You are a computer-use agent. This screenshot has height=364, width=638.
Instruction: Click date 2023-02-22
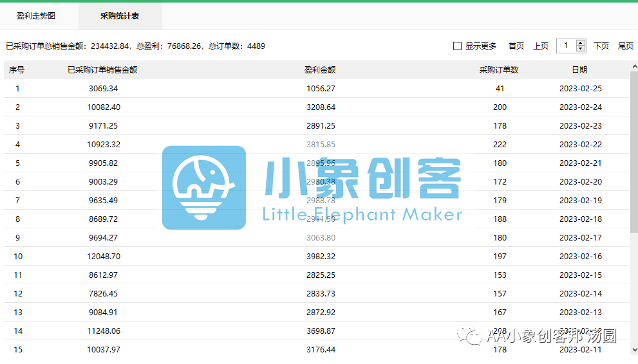point(580,145)
